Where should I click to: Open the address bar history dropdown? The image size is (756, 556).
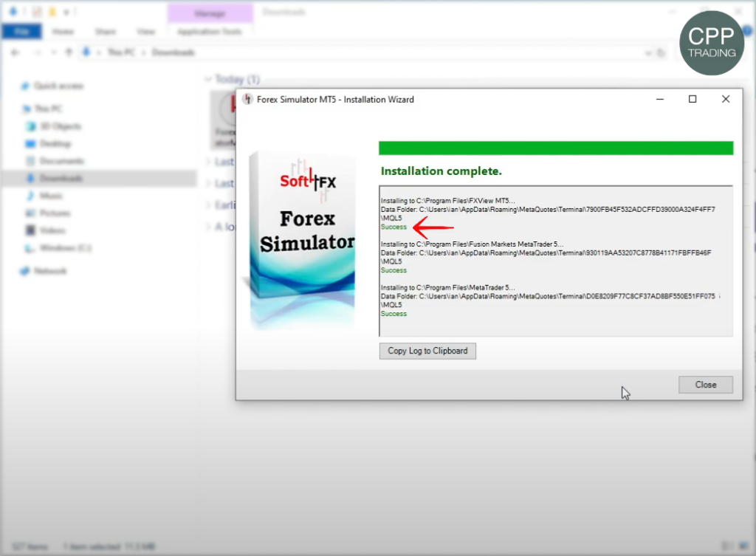tap(648, 52)
